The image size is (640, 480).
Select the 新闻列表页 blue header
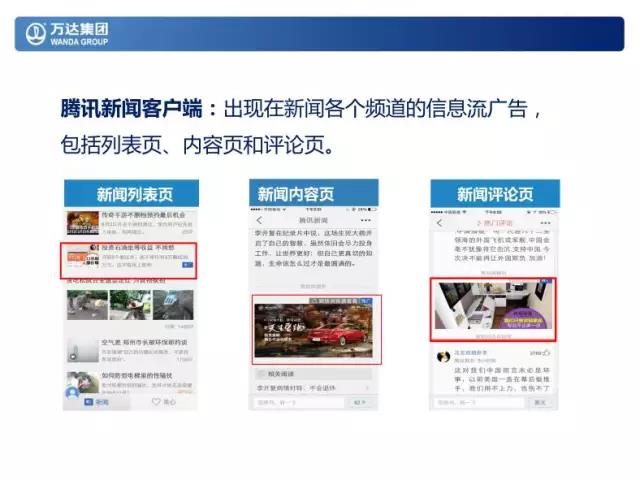131,194
